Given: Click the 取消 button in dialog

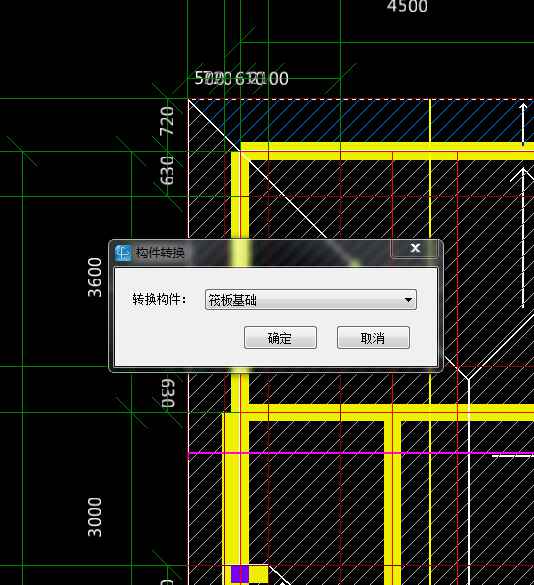Looking at the screenshot, I should pos(373,338).
